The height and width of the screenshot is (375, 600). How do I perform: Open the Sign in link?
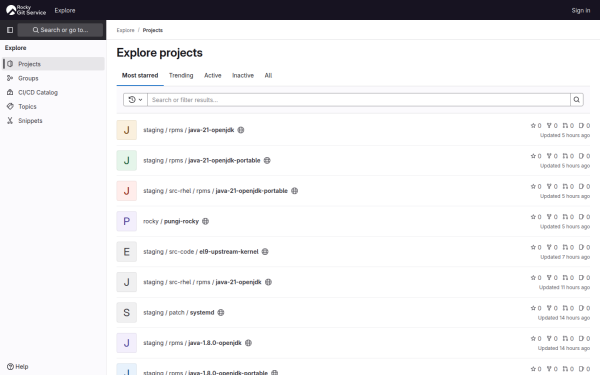pyautogui.click(x=580, y=10)
